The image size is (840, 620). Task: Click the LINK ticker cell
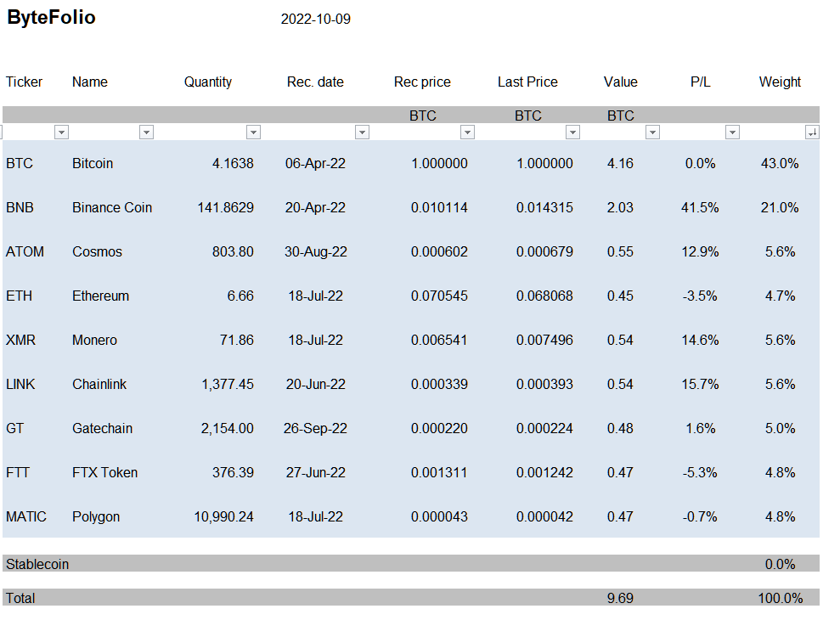(20, 384)
